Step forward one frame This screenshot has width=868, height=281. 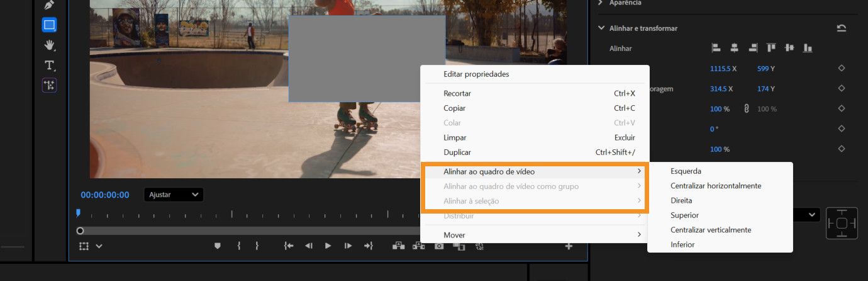point(348,246)
